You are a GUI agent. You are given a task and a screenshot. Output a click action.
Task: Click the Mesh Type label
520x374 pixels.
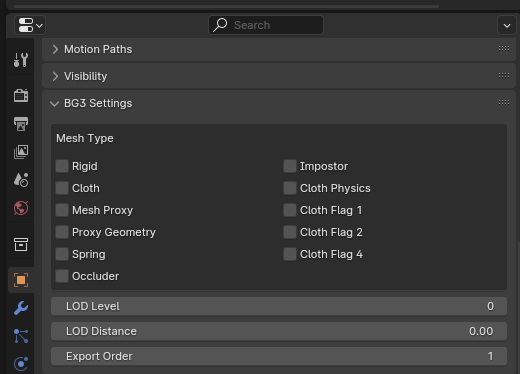click(85, 138)
